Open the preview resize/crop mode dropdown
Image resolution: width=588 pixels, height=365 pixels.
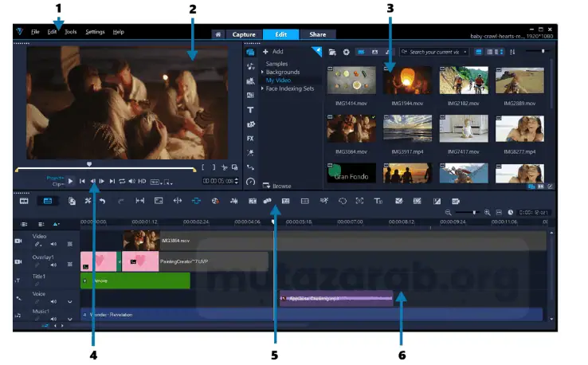coord(168,182)
